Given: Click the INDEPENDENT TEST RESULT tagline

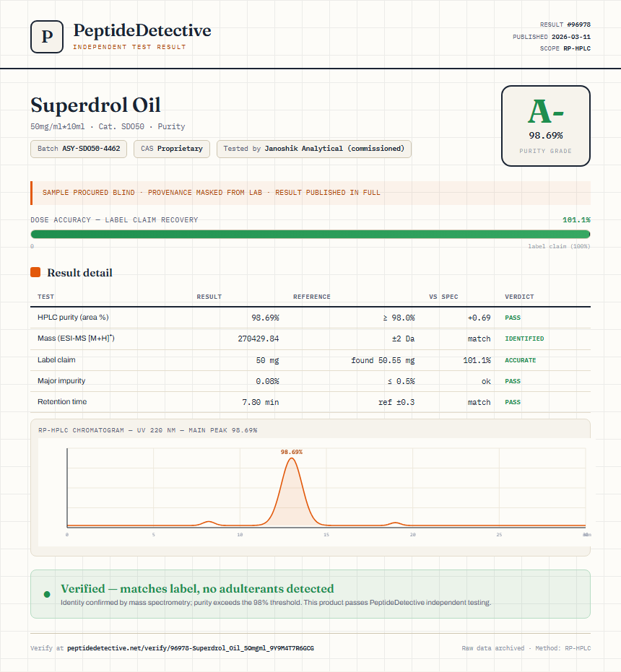Looking at the screenshot, I should [x=129, y=47].
